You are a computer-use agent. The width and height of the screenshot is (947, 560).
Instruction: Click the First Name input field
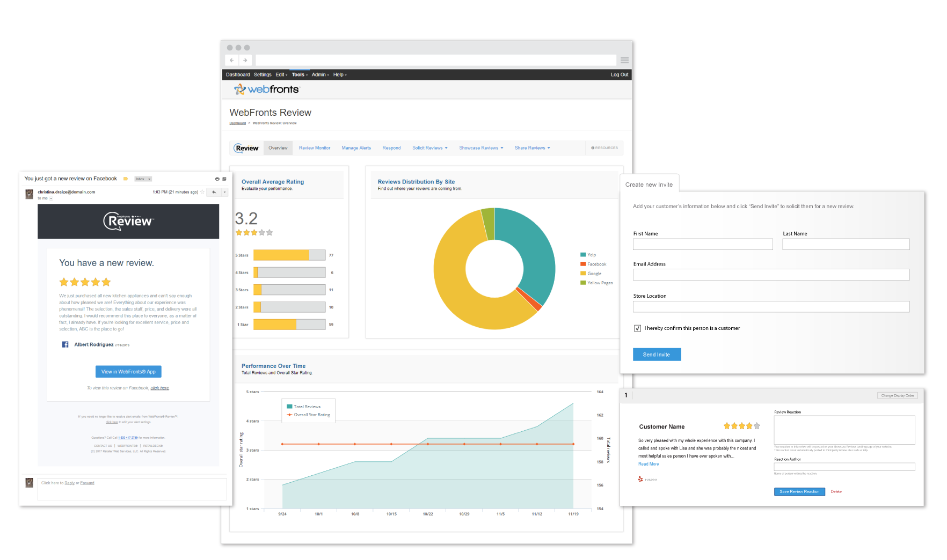click(x=703, y=244)
